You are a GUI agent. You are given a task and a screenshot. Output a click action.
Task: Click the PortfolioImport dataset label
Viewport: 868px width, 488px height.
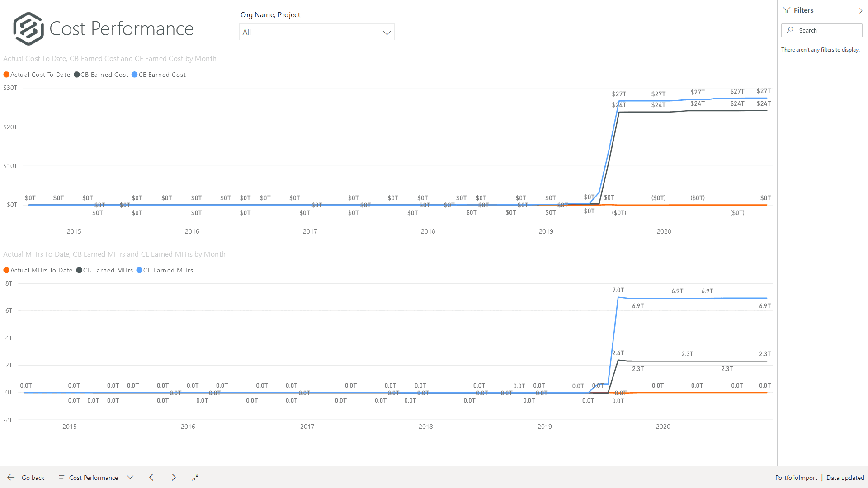pyautogui.click(x=796, y=478)
